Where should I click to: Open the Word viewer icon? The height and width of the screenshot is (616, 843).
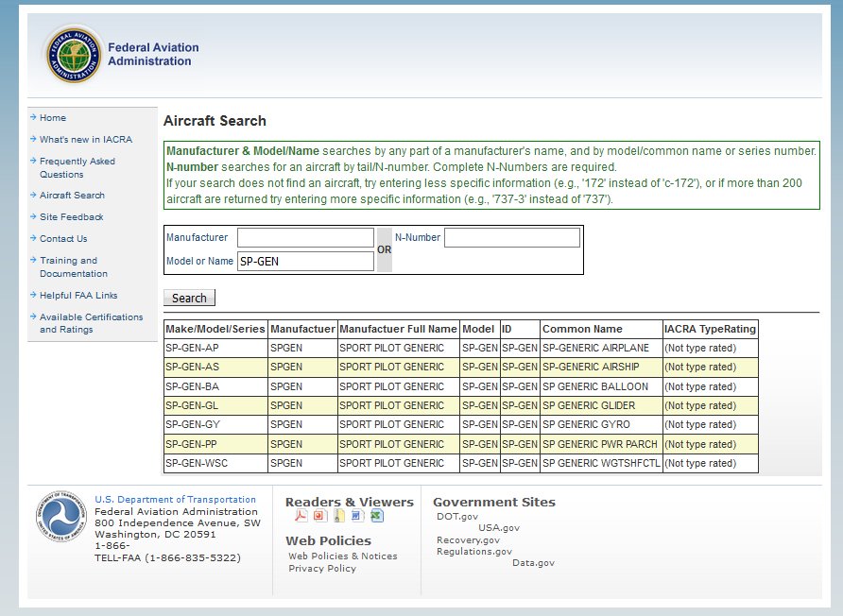click(x=357, y=516)
